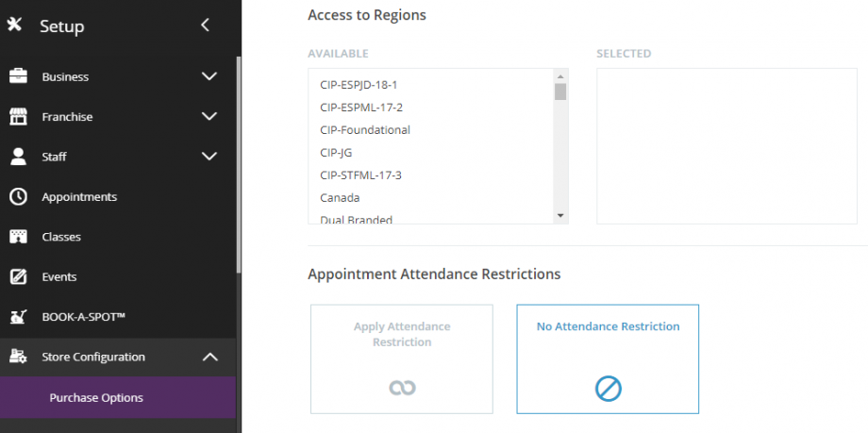The image size is (868, 433).
Task: Click the Events pencil icon
Action: pyautogui.click(x=18, y=276)
